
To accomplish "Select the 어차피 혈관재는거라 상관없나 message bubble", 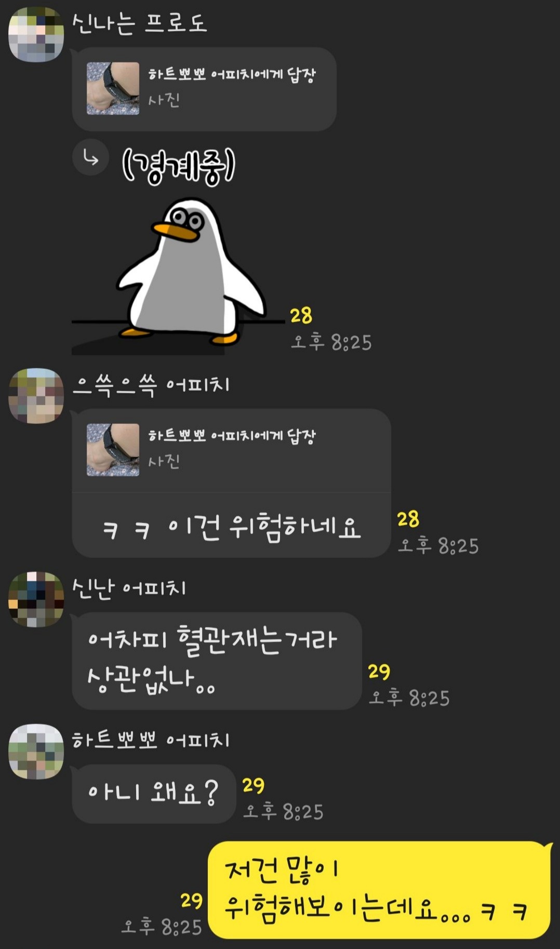I will tap(217, 661).
